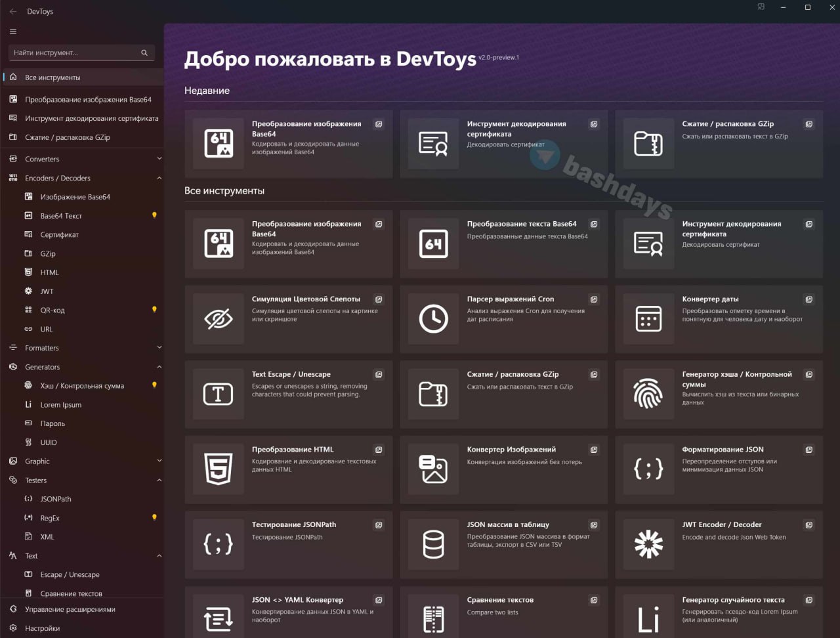Select 'Пароль' generator in sidebar
840x638 pixels.
click(x=83, y=424)
